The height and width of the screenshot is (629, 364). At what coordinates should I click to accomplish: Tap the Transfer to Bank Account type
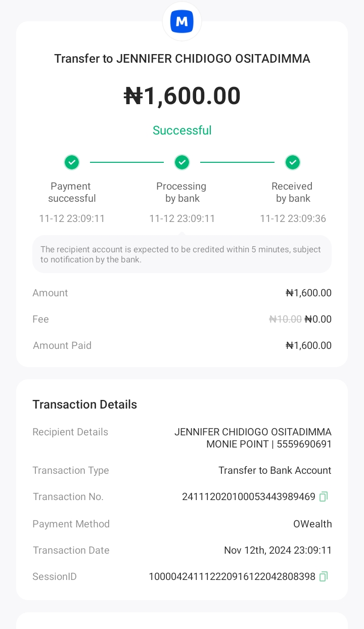tap(275, 470)
